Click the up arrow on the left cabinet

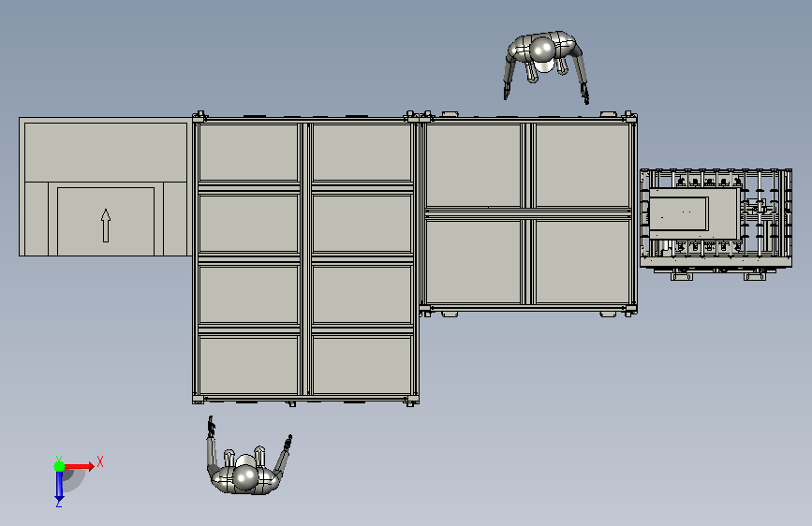(x=106, y=226)
